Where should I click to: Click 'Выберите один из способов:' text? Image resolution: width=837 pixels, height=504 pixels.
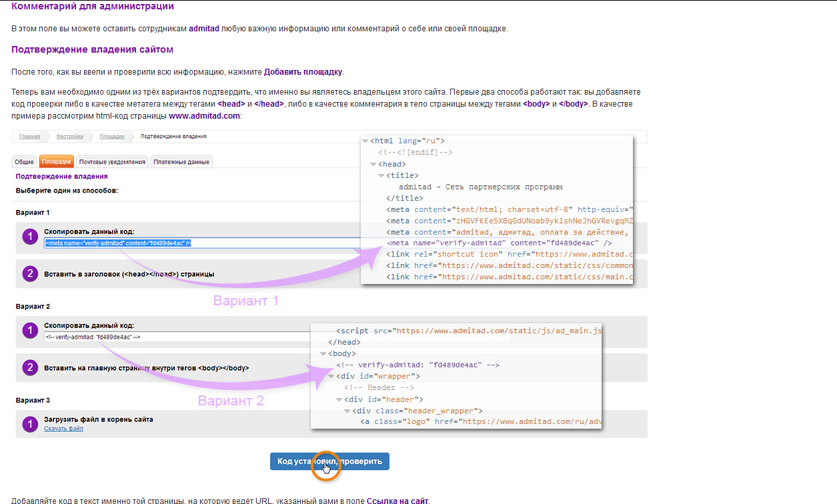(67, 191)
